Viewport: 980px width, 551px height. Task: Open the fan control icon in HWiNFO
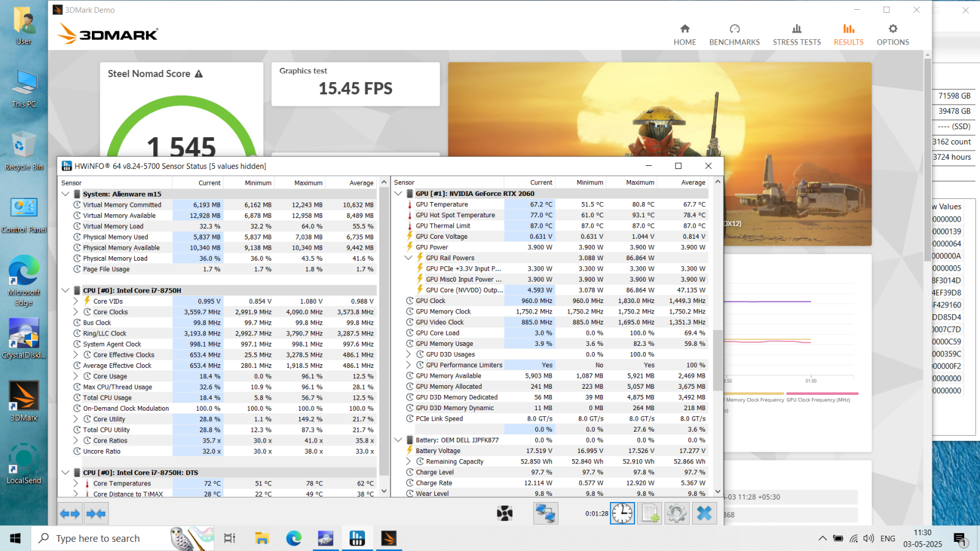(x=505, y=513)
